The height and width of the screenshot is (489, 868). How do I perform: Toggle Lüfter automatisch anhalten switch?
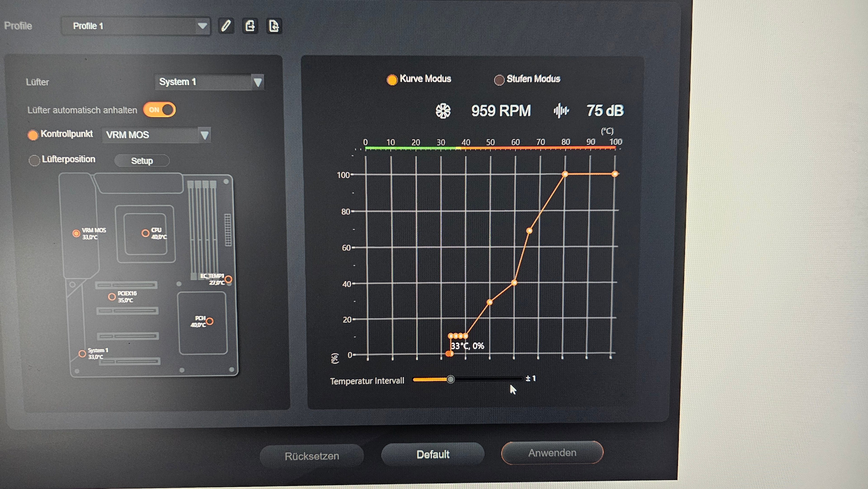(x=159, y=110)
